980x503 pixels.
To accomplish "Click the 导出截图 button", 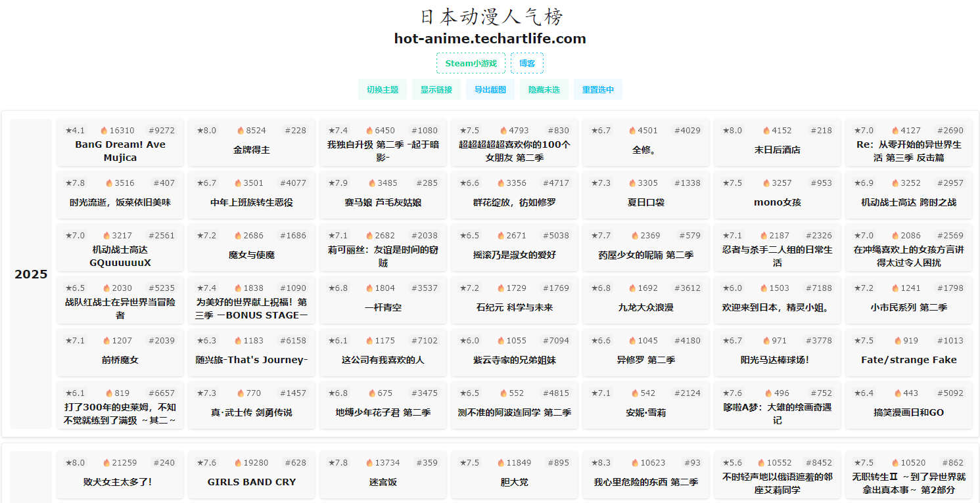I will [x=490, y=89].
